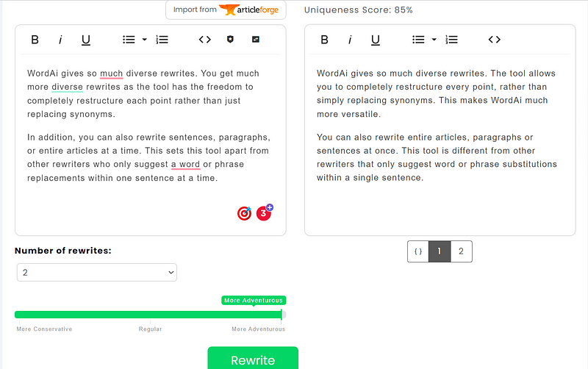This screenshot has height=369, width=588.
Task: Toggle underline in the left editor
Action: pyautogui.click(x=86, y=40)
